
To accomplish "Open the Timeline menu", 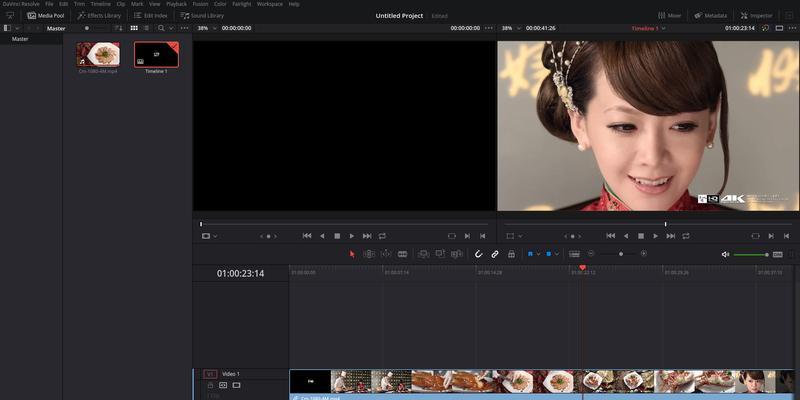I will [x=101, y=4].
